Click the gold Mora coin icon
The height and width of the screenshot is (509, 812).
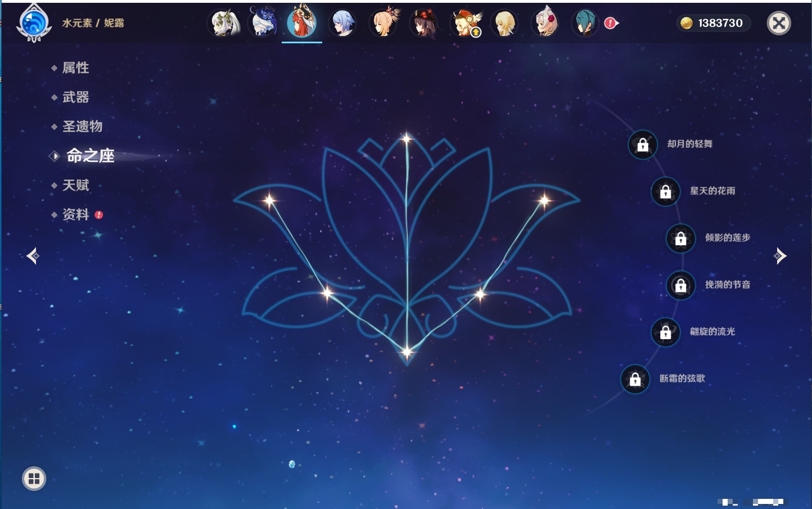click(686, 23)
